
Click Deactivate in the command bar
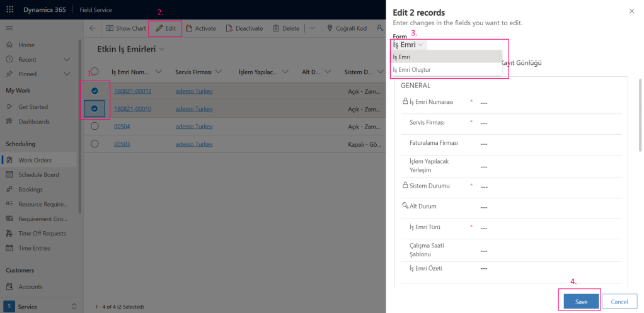pos(244,28)
